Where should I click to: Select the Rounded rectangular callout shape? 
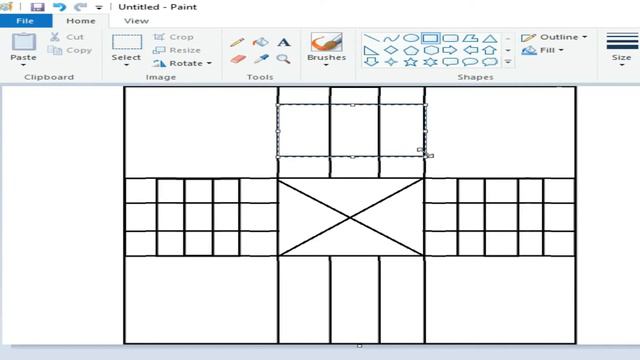(450, 62)
